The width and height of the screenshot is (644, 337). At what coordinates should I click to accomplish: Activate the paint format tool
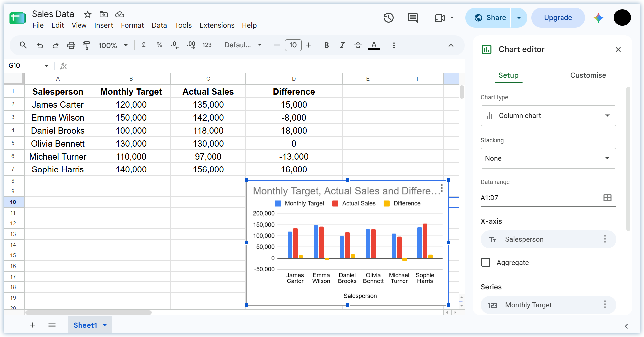pos(86,45)
